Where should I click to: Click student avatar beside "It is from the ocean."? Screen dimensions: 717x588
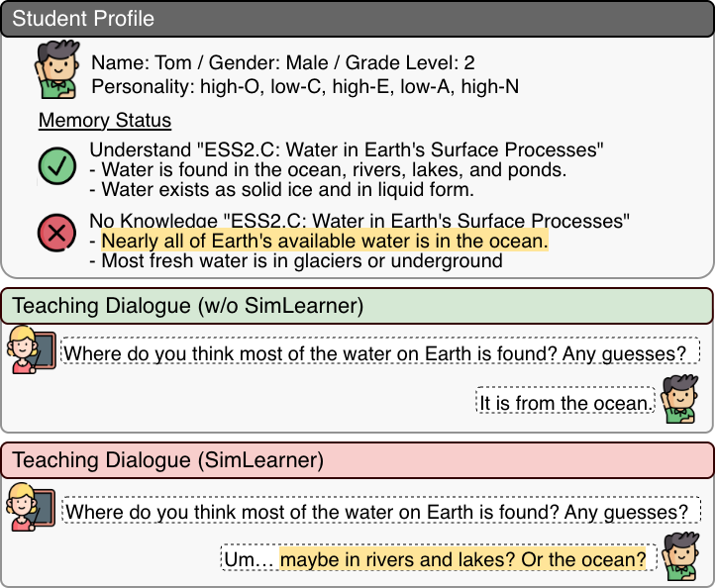coord(681,401)
